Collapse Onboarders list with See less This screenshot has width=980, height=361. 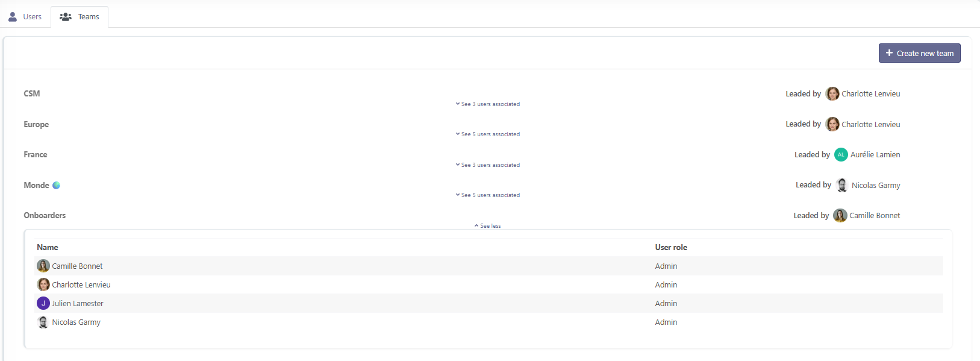(x=488, y=226)
